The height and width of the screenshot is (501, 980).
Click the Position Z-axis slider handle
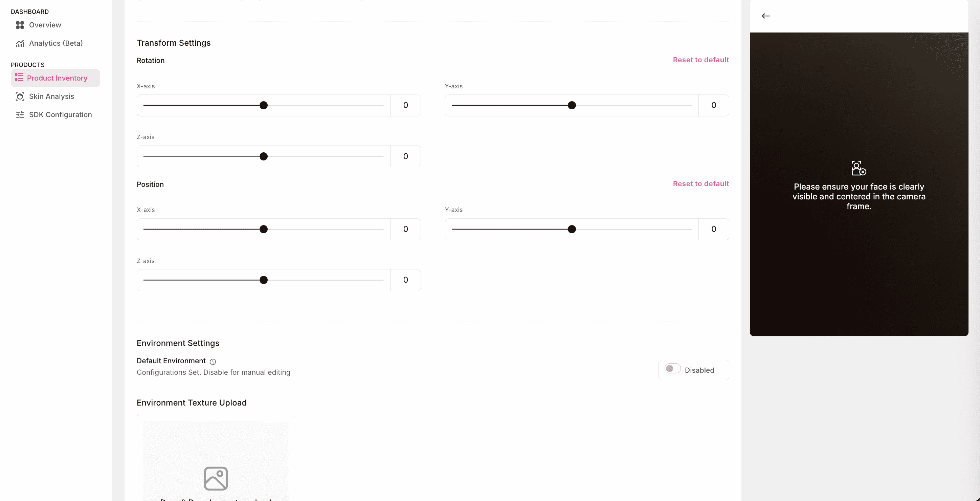click(264, 280)
